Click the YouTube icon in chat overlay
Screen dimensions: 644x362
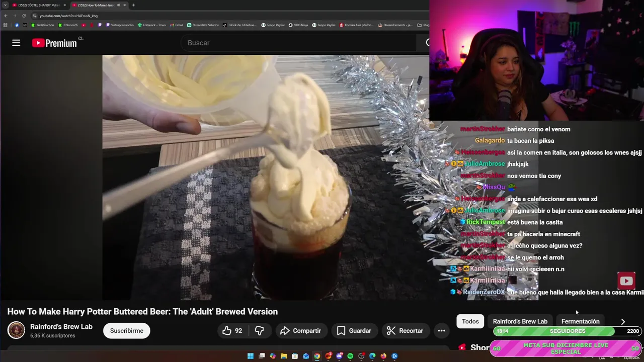pos(626,281)
